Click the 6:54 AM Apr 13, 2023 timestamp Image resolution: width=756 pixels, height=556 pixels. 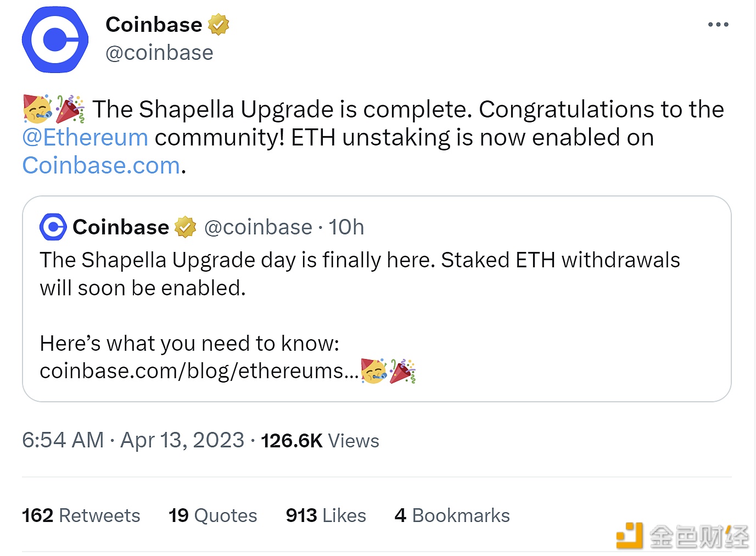click(x=133, y=440)
